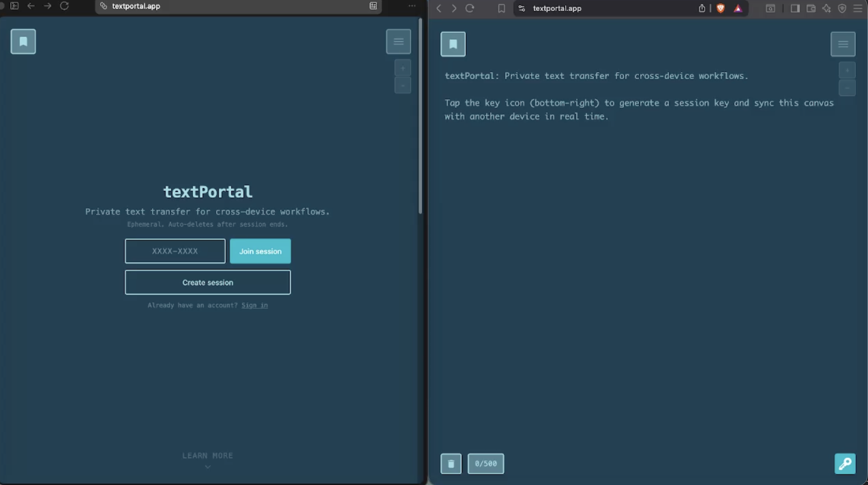Go back in the left browser

pyautogui.click(x=31, y=6)
